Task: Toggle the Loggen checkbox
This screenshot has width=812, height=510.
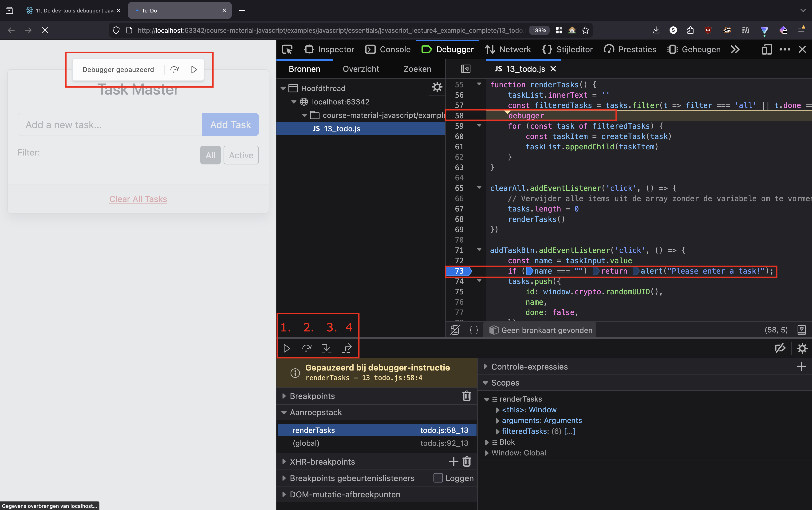Action: [x=437, y=478]
